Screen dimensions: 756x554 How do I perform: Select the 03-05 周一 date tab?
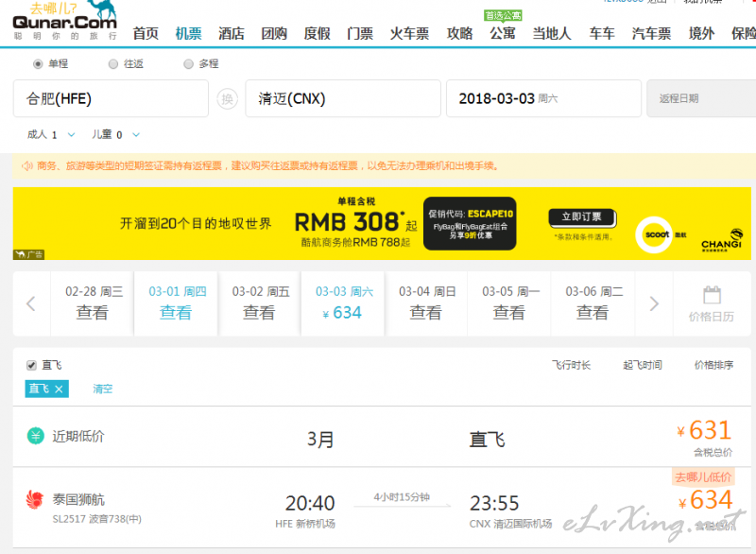(509, 303)
